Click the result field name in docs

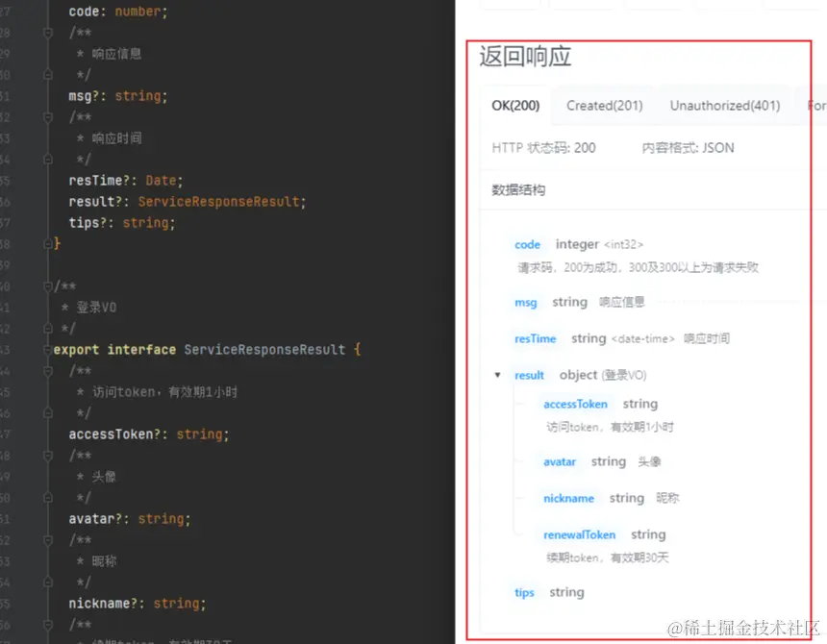tap(529, 375)
